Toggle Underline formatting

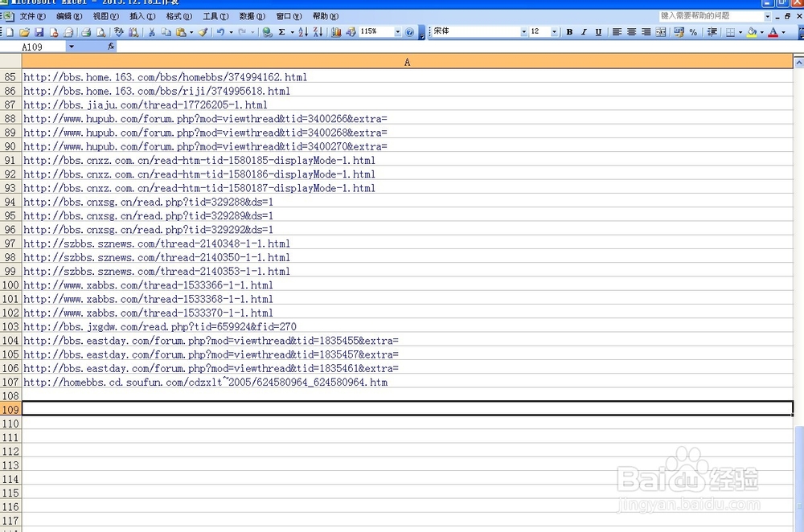[x=598, y=32]
